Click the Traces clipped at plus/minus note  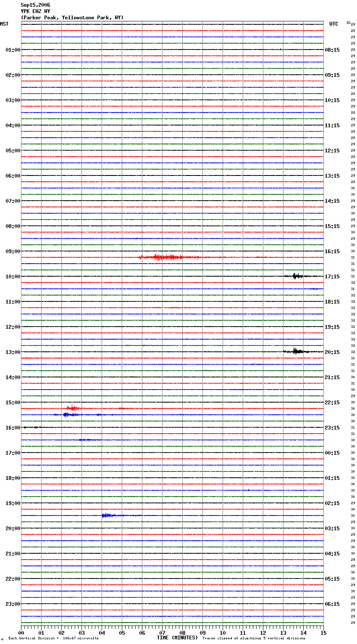click(254, 639)
